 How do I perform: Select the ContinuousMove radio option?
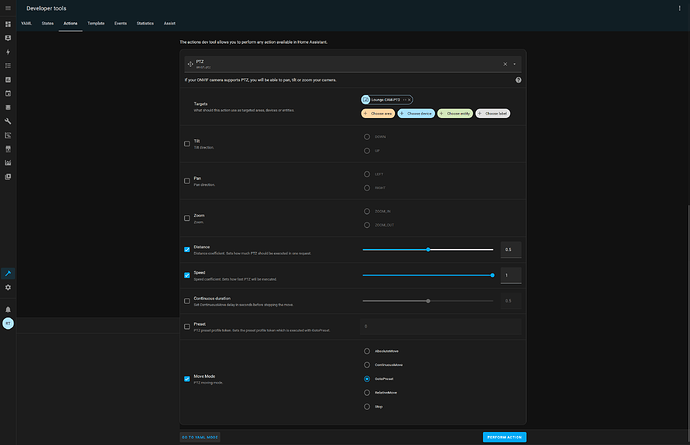366,365
